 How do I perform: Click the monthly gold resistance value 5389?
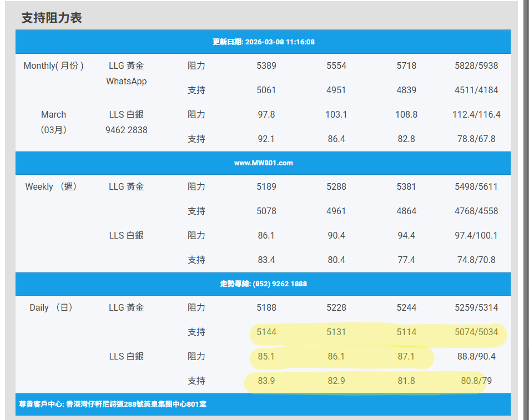266,66
